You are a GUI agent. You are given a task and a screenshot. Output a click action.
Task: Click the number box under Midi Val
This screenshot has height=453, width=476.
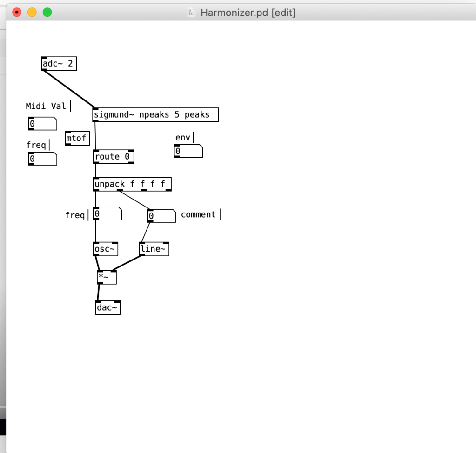click(42, 124)
